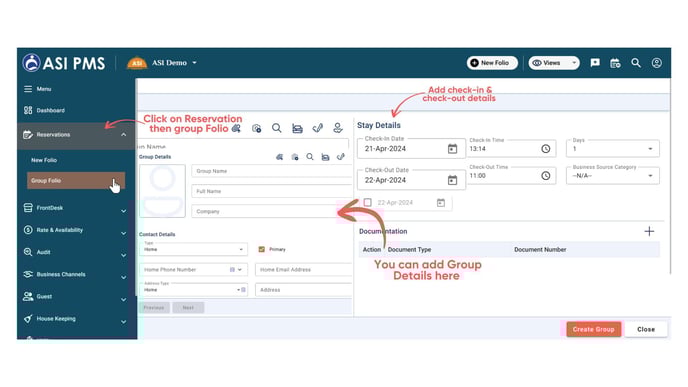Click the Home Phone Number field
Image resolution: width=688 pixels, height=387 pixels.
coord(194,269)
